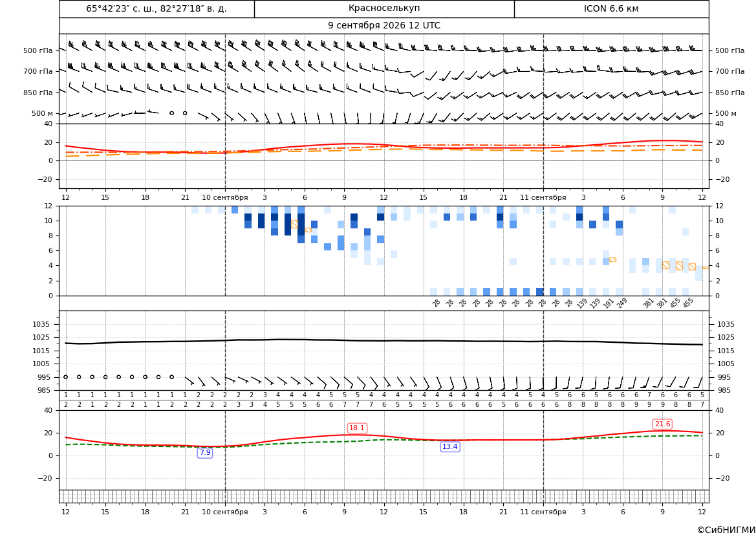Click the 191 cloud base value
This screenshot has width=756, height=535.
608,303
